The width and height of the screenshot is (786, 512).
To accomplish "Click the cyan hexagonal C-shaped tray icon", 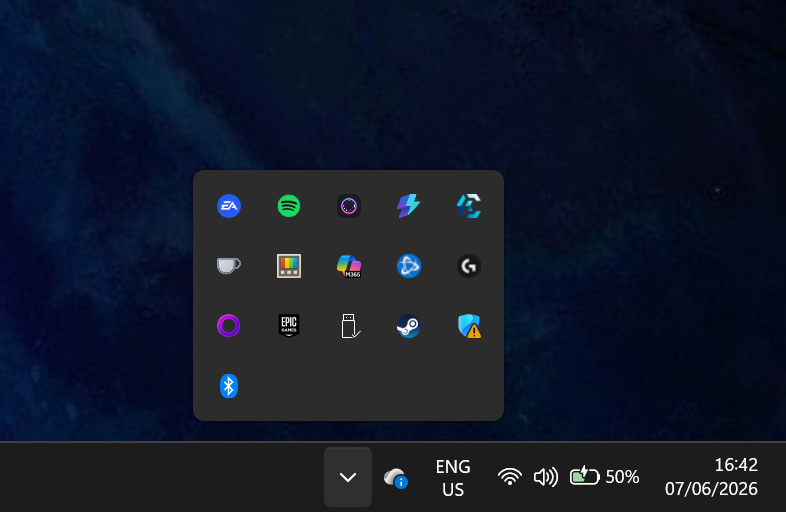I will (x=469, y=206).
